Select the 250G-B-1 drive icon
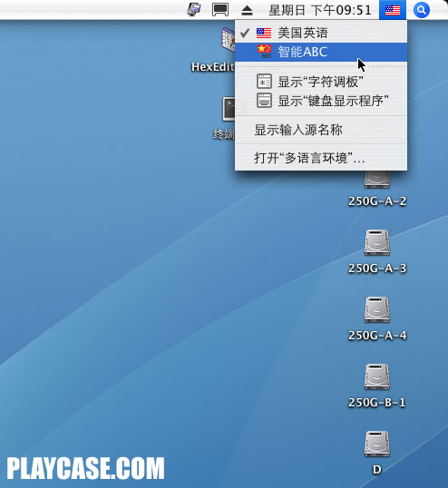 point(376,376)
